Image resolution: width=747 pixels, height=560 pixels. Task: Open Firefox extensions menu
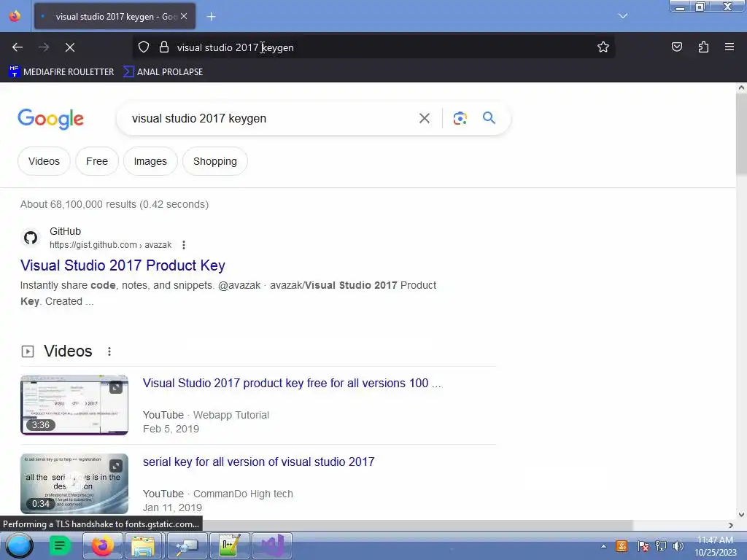[x=703, y=47]
